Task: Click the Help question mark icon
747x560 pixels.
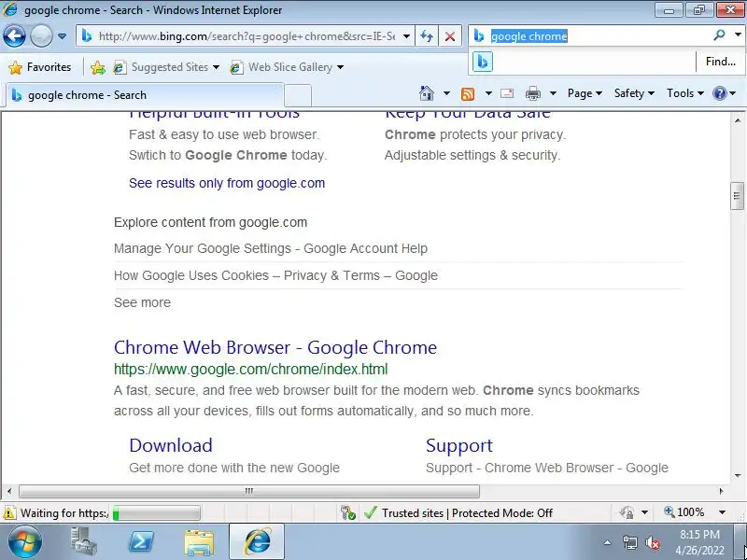Action: (719, 93)
